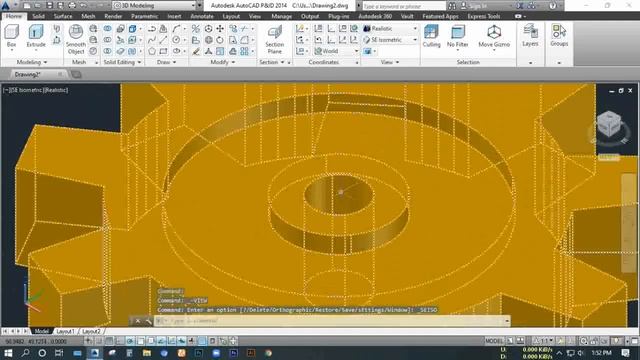This screenshot has width=640, height=360.
Task: Open the Move Gizmo dropdown
Action: 494,37
